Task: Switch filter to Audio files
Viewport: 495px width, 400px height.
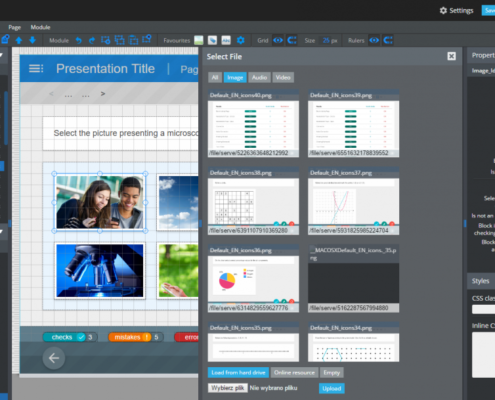Action: point(259,77)
